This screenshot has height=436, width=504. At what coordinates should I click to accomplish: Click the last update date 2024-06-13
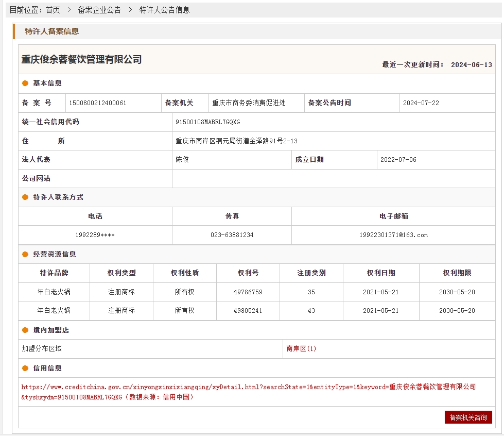[471, 64]
